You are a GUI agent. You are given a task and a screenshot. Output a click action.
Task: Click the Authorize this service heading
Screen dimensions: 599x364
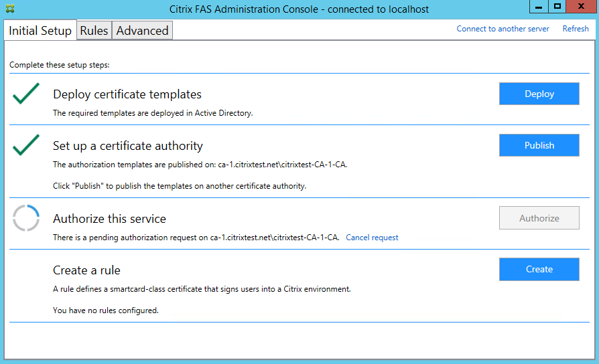[x=109, y=219]
